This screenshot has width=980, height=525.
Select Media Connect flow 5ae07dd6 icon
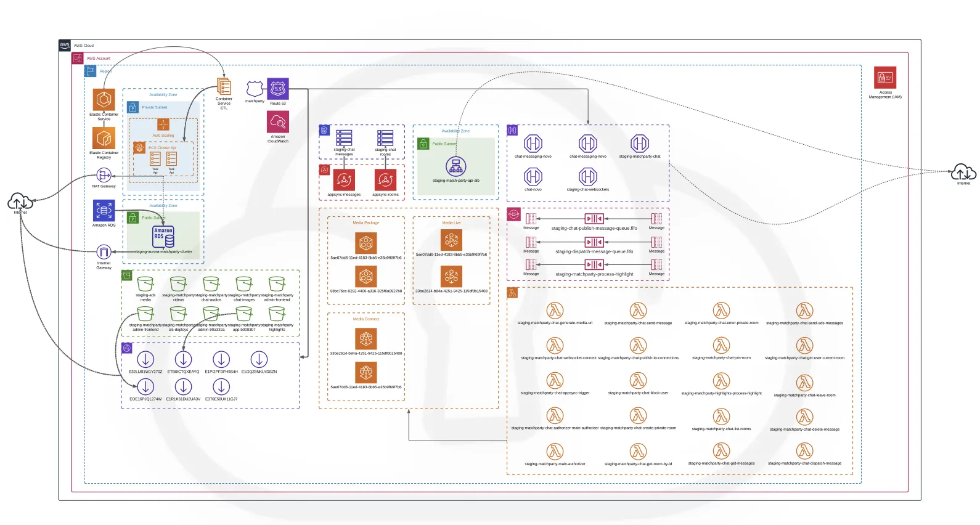(366, 373)
